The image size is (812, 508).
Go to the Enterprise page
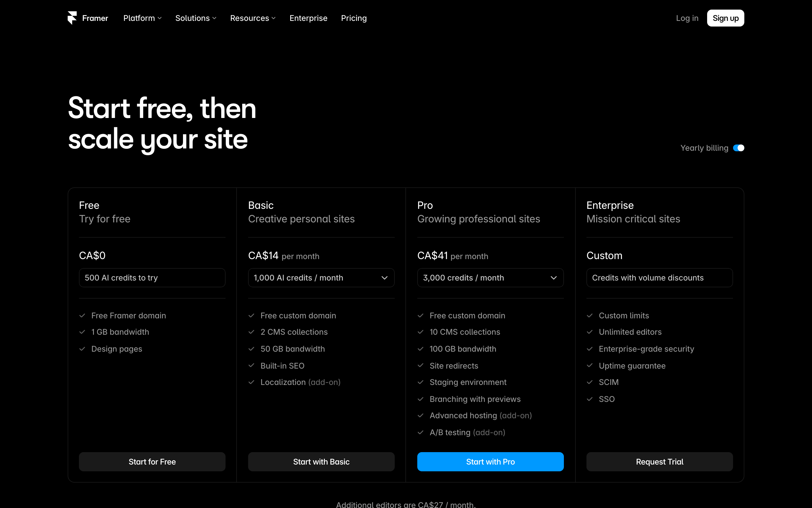(308, 18)
